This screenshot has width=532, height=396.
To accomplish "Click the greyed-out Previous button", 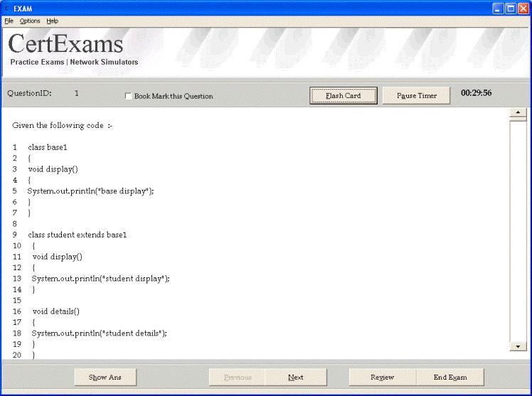I will point(238,378).
